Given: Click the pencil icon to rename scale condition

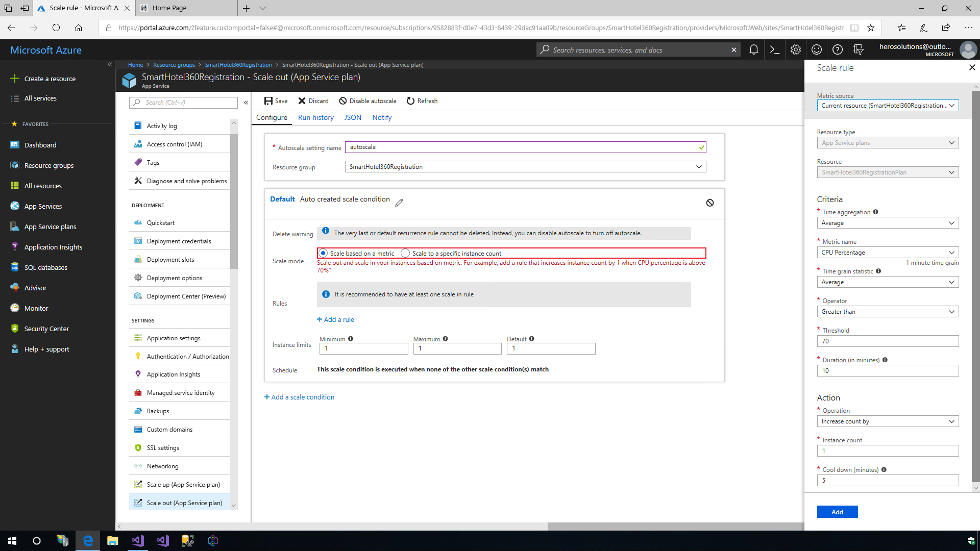Looking at the screenshot, I should point(399,203).
